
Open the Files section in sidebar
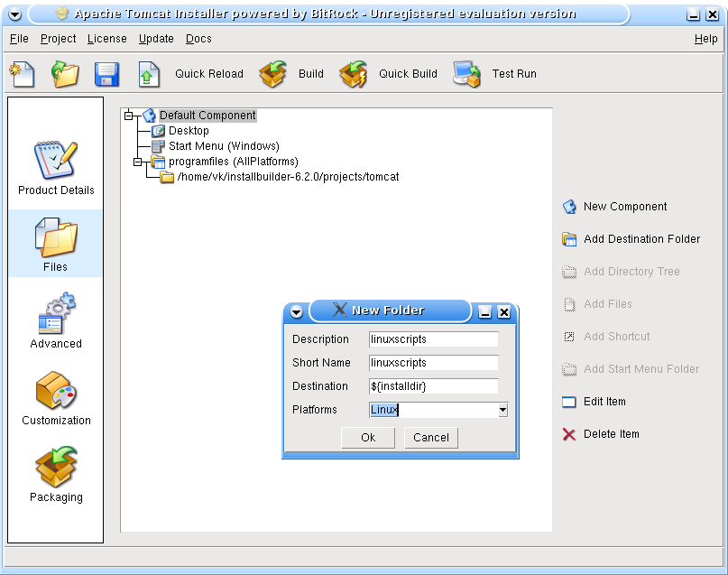55,245
